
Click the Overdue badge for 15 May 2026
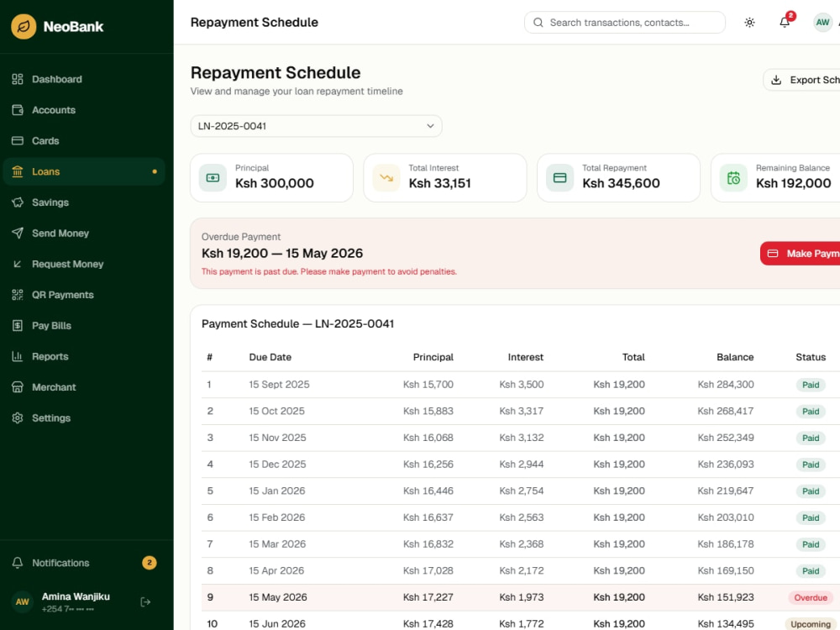(x=811, y=597)
